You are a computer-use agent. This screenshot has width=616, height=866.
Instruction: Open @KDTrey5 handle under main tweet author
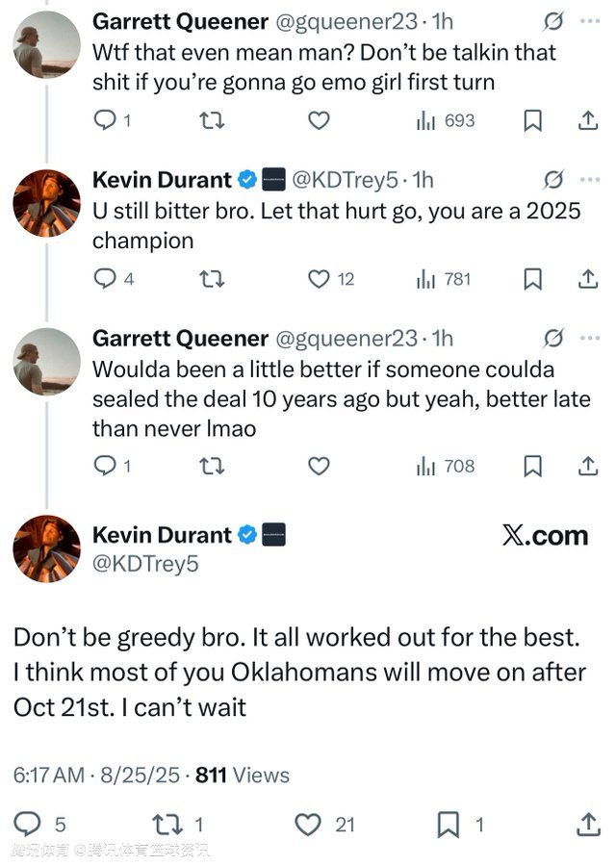coord(145,564)
